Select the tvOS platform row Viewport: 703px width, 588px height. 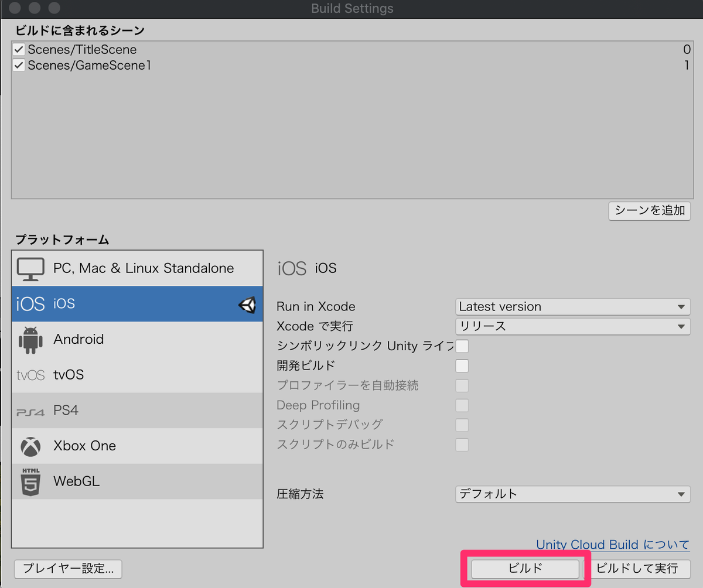(x=137, y=375)
